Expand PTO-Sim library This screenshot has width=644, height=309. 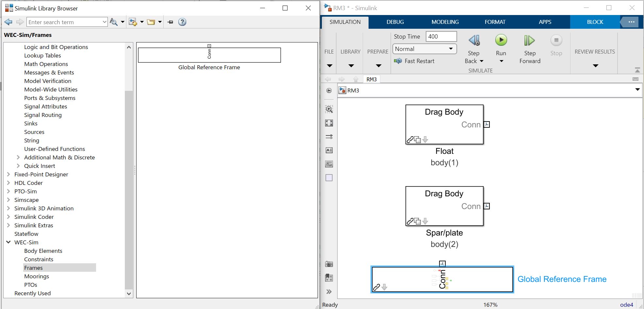8,191
